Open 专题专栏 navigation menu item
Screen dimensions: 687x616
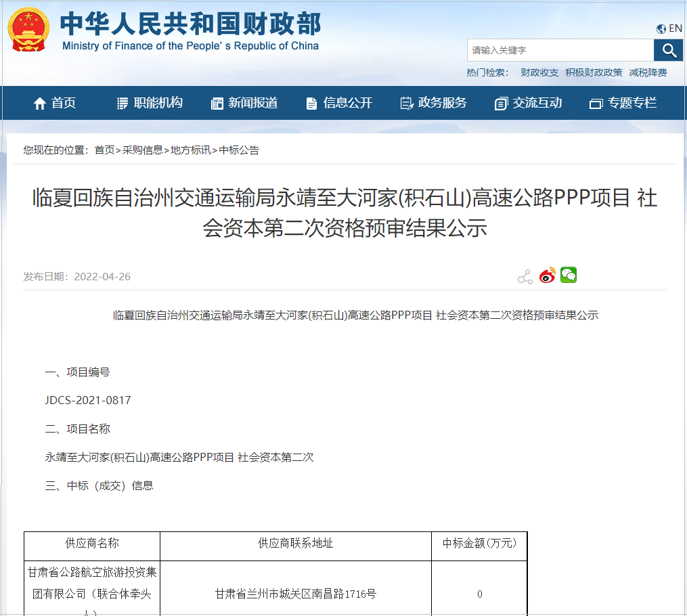pos(623,103)
